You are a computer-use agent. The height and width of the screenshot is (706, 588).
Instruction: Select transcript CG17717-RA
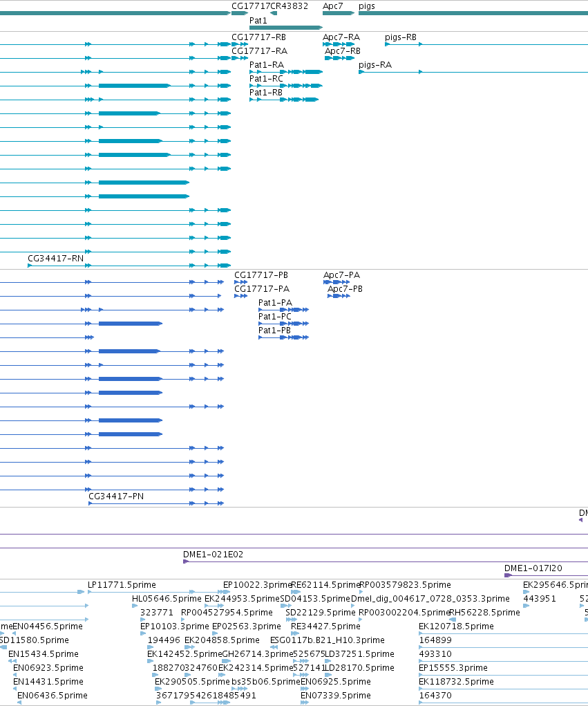point(259,51)
